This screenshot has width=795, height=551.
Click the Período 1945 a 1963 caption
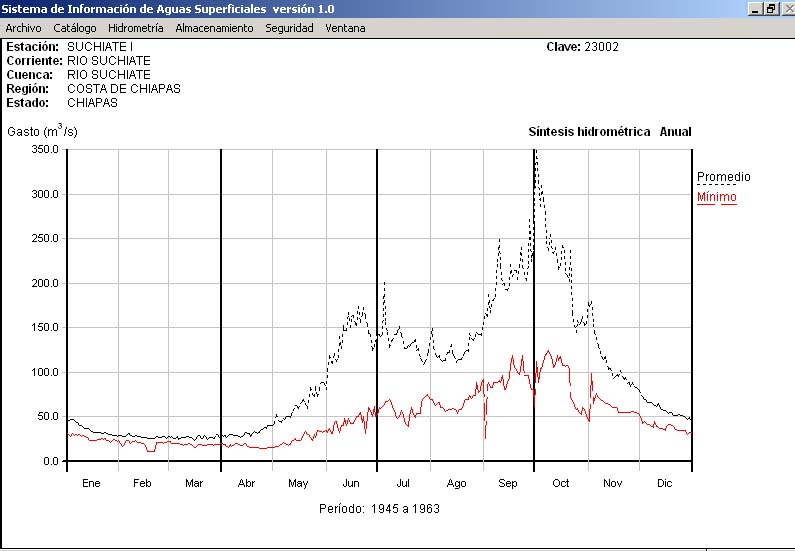pos(379,508)
